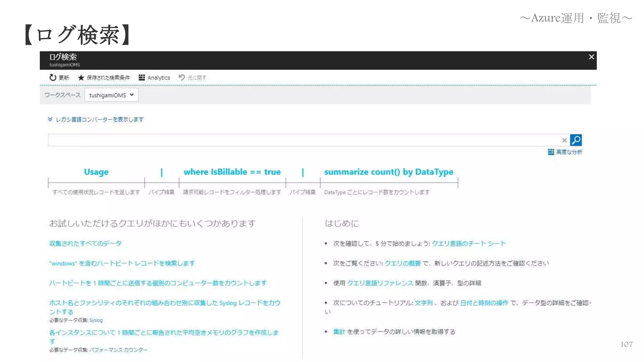Open the "windows" heartbeat records query link
The width and height of the screenshot is (644, 362).
coord(122,263)
